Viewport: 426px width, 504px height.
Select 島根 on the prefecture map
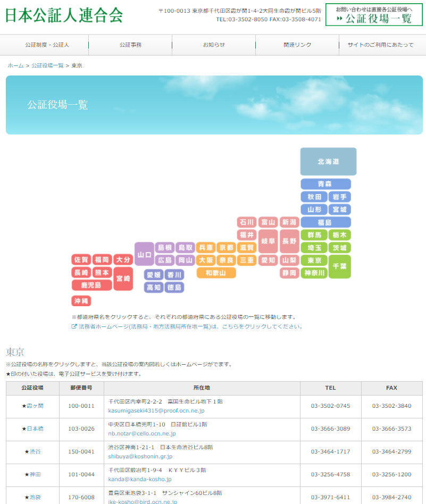click(x=165, y=248)
